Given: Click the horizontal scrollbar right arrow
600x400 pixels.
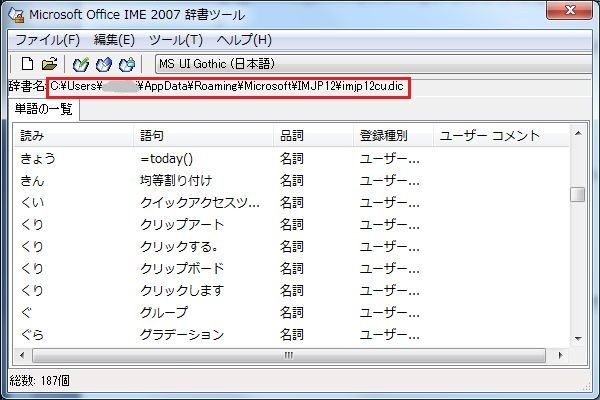Looking at the screenshot, I should 561,356.
